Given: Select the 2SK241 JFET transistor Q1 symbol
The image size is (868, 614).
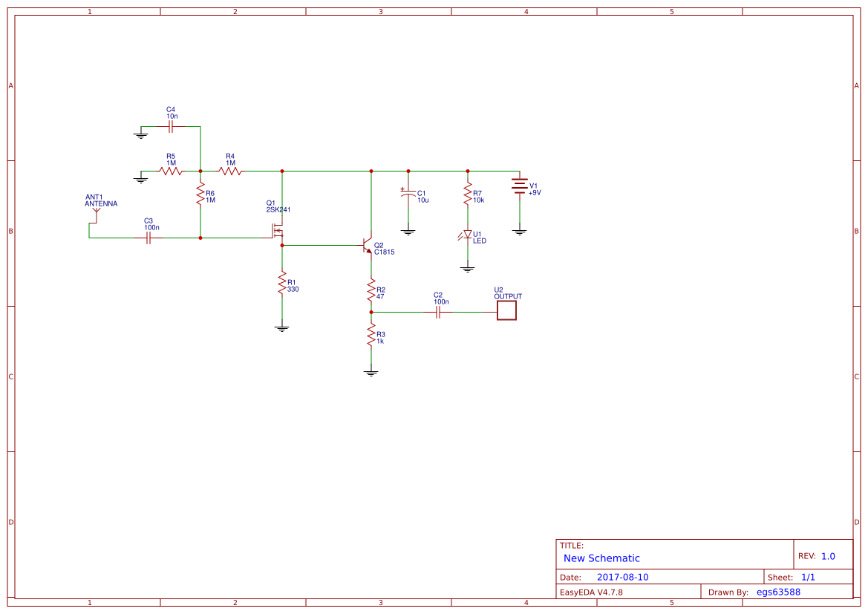Looking at the screenshot, I should click(278, 232).
